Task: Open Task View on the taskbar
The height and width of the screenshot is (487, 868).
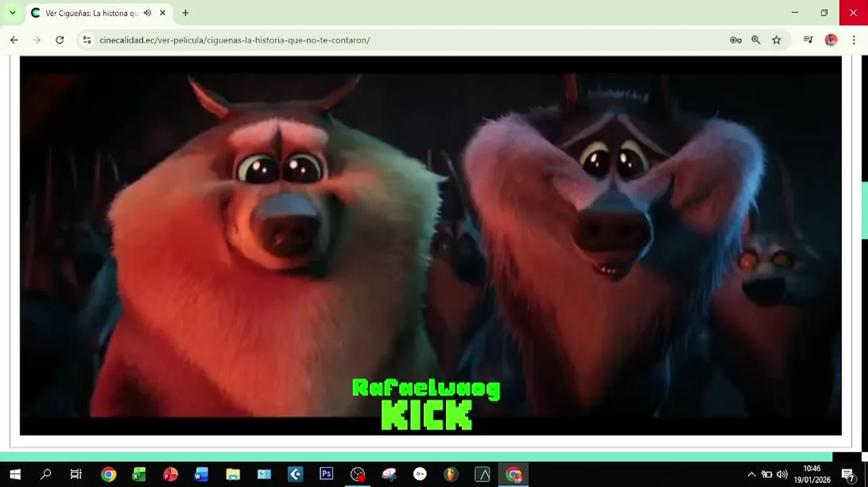Action: (76, 474)
